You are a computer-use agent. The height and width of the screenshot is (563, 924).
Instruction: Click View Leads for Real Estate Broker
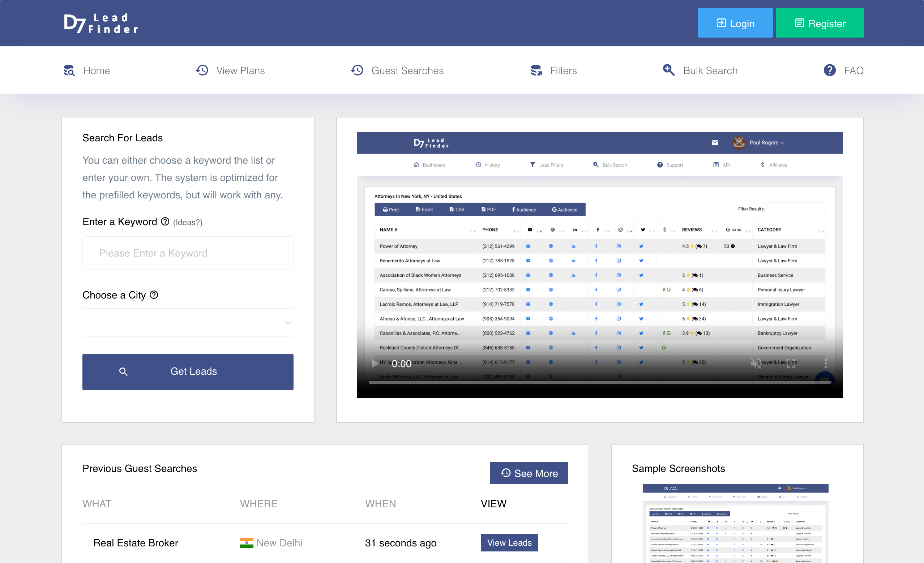509,543
